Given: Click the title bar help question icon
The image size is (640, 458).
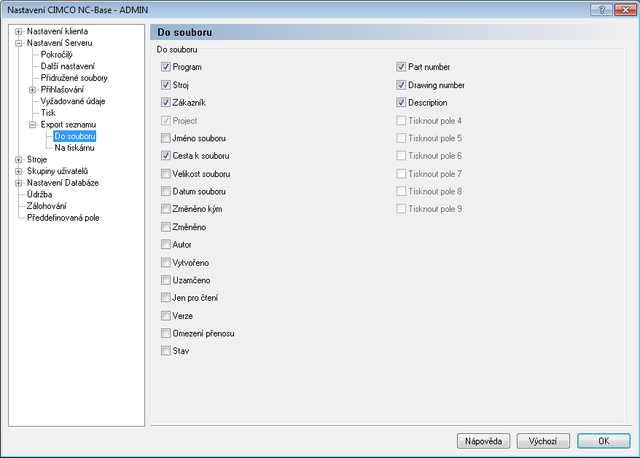Looking at the screenshot, I should [x=602, y=10].
